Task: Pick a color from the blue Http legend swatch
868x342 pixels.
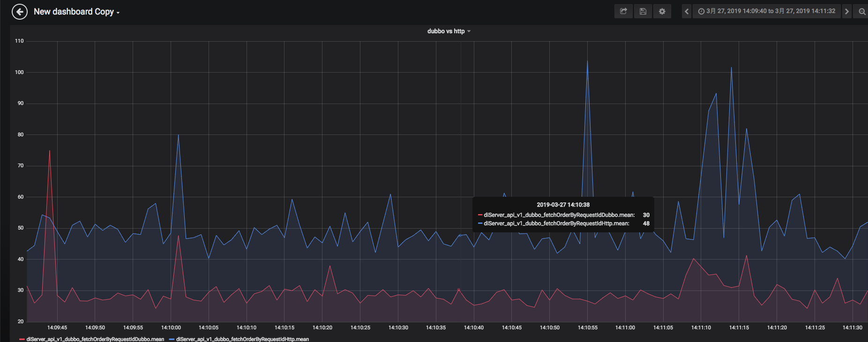Action: tap(172, 339)
